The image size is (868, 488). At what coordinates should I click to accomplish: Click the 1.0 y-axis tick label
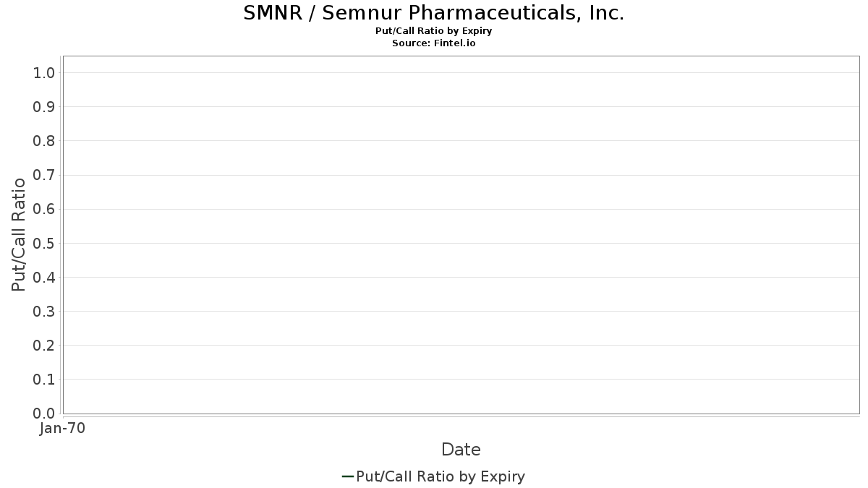(x=44, y=73)
